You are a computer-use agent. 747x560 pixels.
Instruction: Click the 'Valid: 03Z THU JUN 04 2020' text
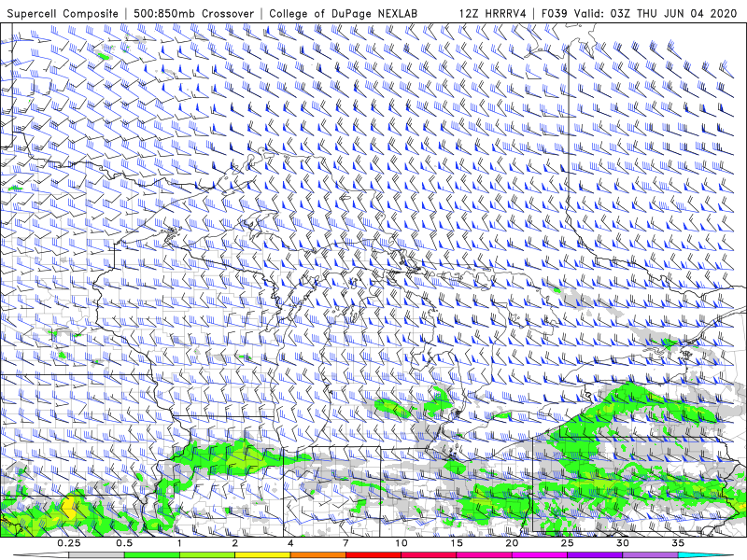coord(655,13)
